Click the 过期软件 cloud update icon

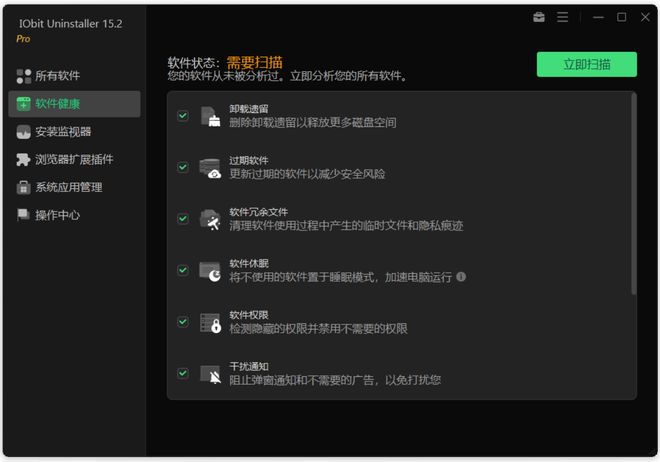[x=210, y=168]
